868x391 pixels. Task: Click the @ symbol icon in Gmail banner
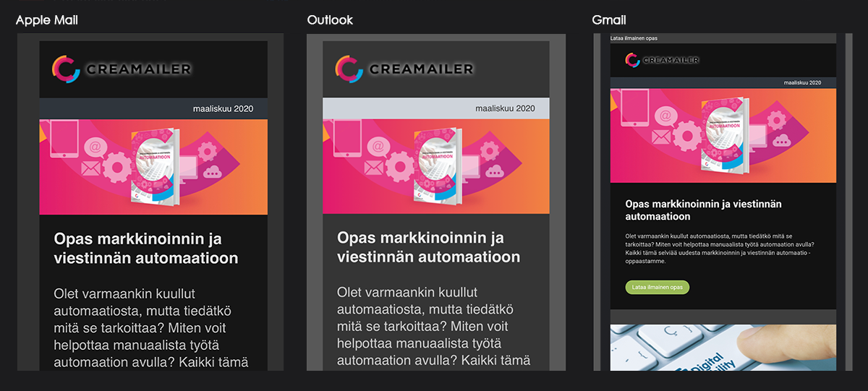coord(665,116)
